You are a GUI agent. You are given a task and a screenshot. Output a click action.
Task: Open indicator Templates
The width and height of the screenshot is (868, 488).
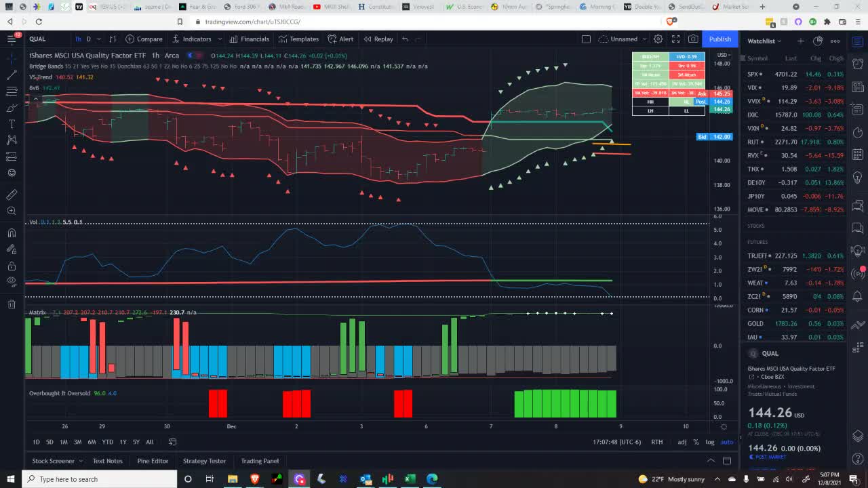pos(298,39)
